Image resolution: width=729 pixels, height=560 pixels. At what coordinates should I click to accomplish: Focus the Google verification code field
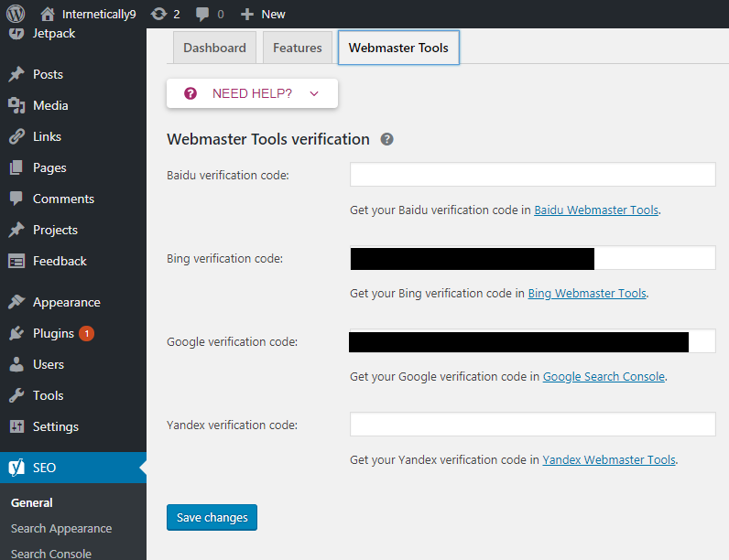point(533,340)
